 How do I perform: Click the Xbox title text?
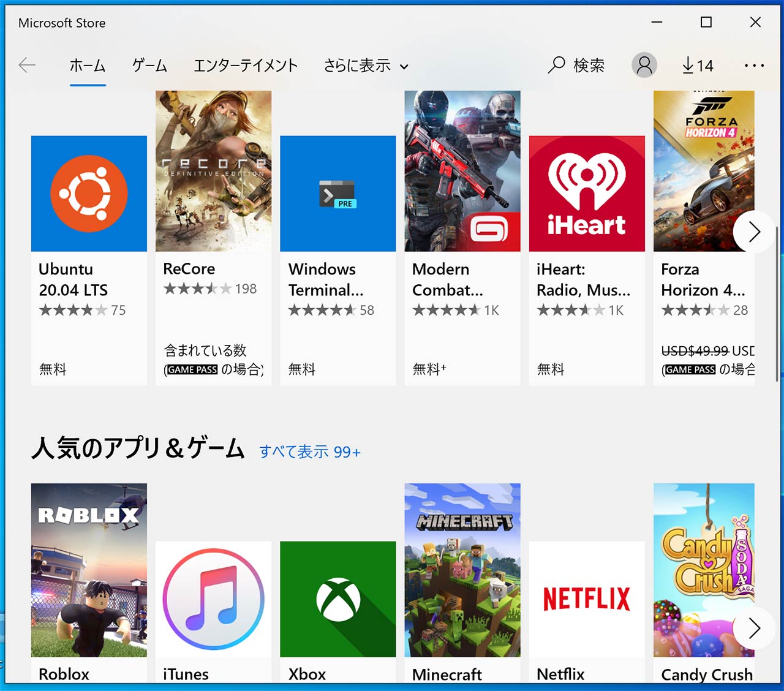(x=307, y=674)
